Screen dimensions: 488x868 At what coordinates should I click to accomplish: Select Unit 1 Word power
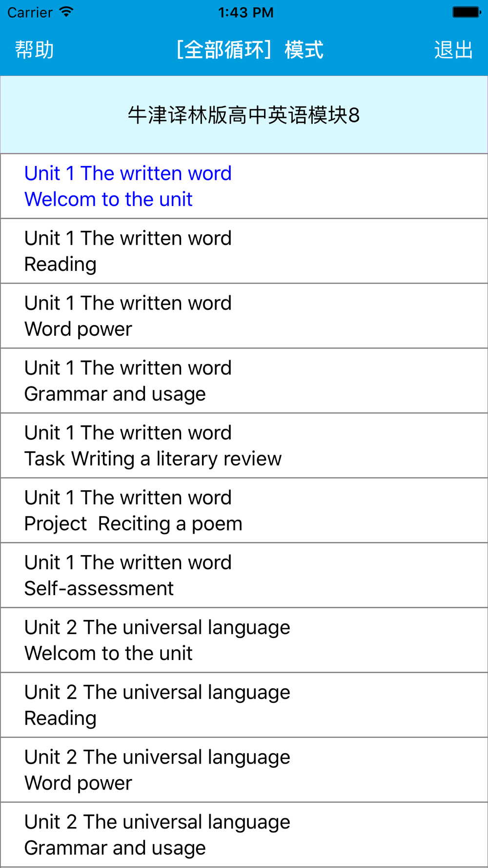(244, 316)
